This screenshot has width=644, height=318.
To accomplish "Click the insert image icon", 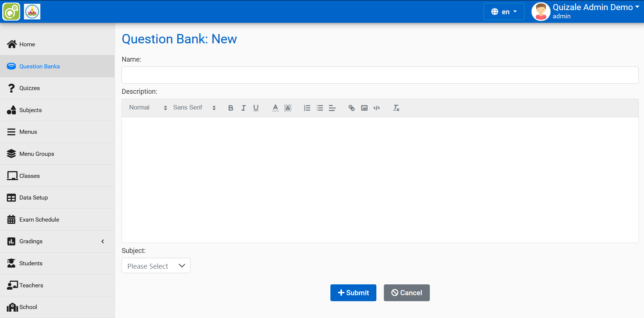I will (x=364, y=108).
